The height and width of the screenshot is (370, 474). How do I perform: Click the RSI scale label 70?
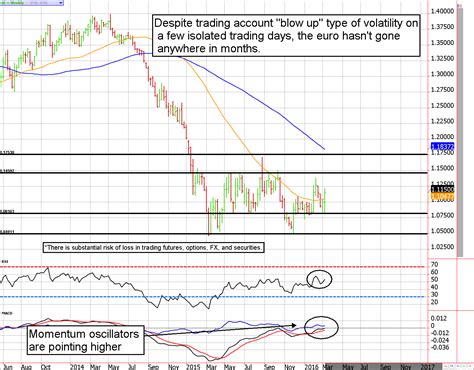[x=434, y=264]
